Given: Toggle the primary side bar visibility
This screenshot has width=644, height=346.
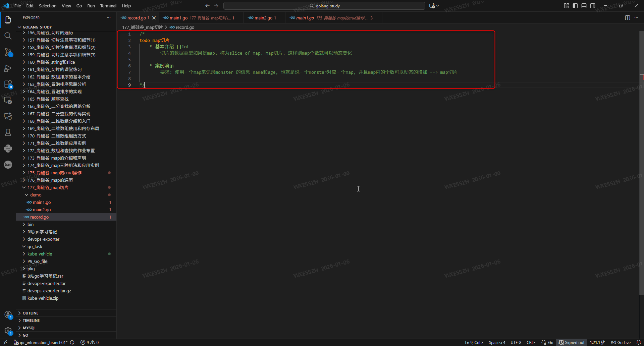Looking at the screenshot, I should (x=575, y=6).
